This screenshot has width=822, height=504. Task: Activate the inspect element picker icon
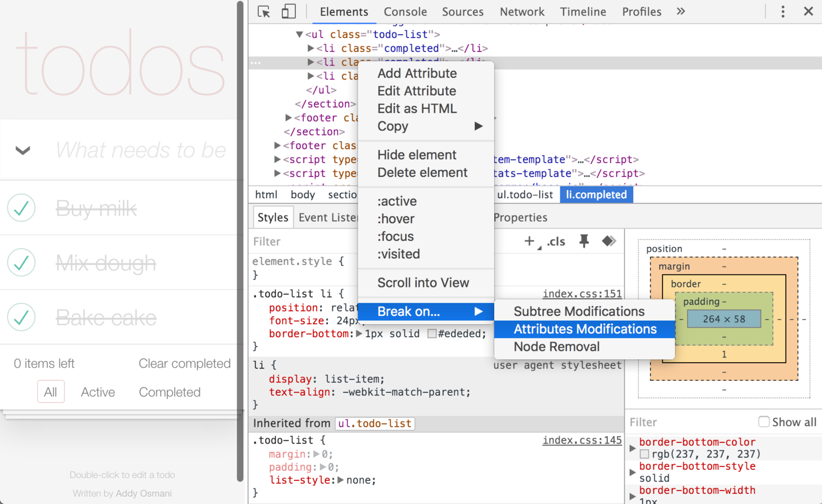click(x=263, y=12)
